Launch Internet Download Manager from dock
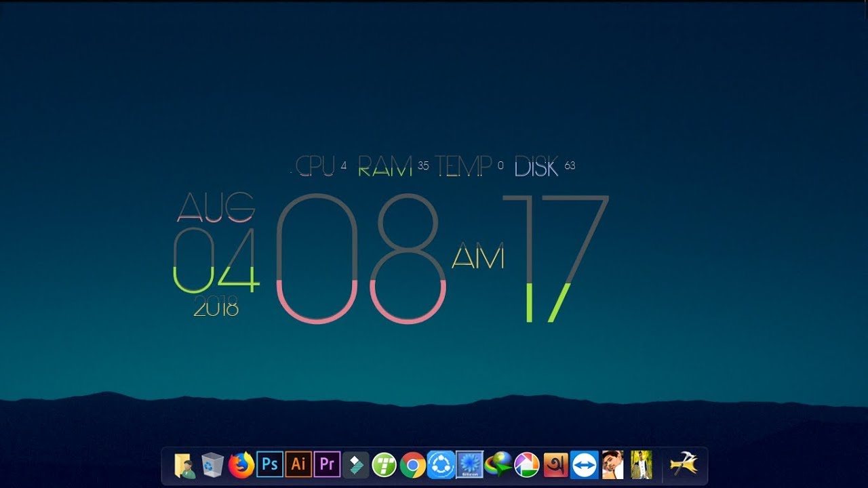 (x=498, y=465)
